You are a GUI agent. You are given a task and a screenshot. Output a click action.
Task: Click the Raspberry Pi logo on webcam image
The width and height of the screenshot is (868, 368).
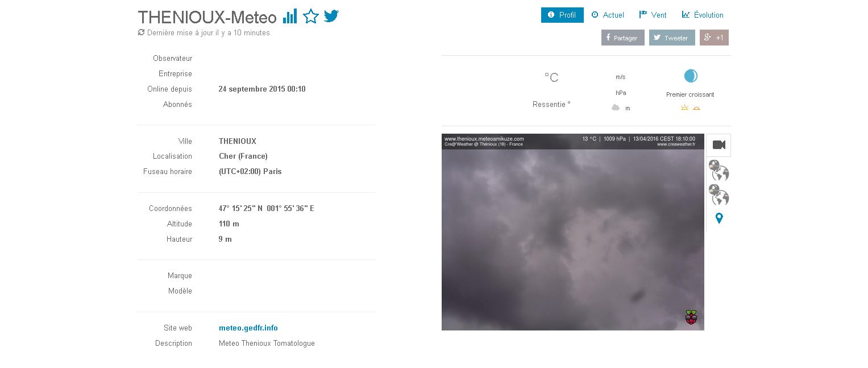click(691, 317)
